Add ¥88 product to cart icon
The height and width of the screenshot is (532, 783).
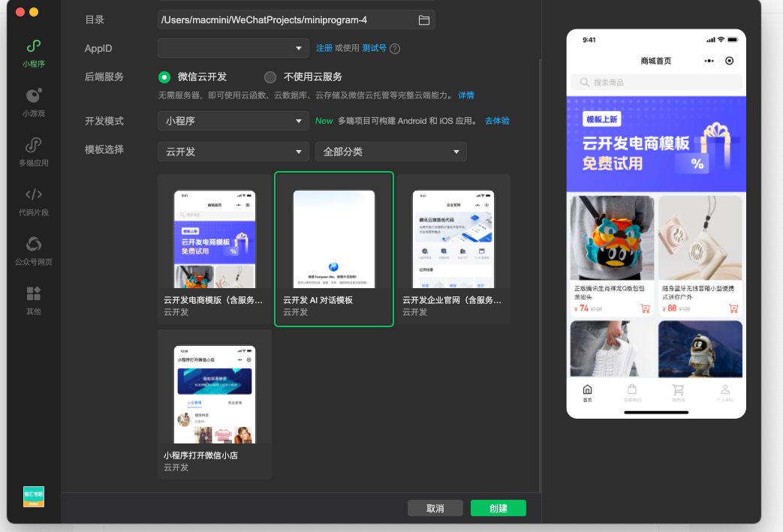733,309
